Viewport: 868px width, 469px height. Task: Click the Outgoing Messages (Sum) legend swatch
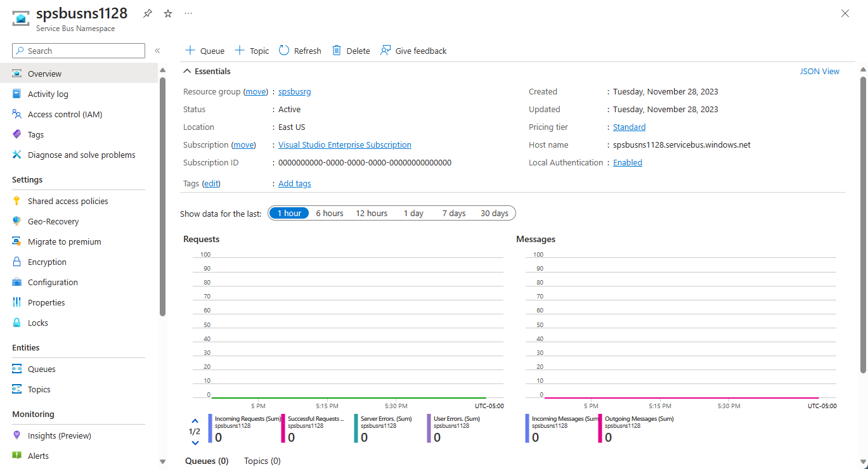pos(600,428)
